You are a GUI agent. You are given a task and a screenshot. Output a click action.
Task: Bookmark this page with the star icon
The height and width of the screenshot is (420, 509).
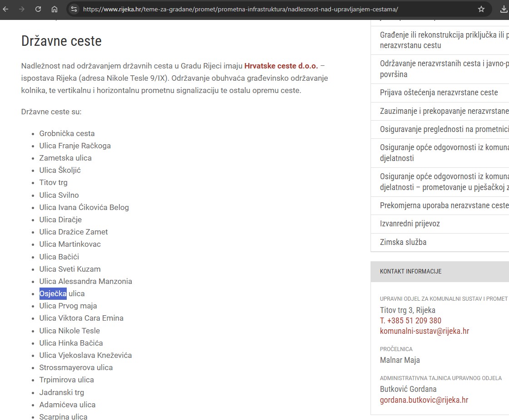point(481,9)
